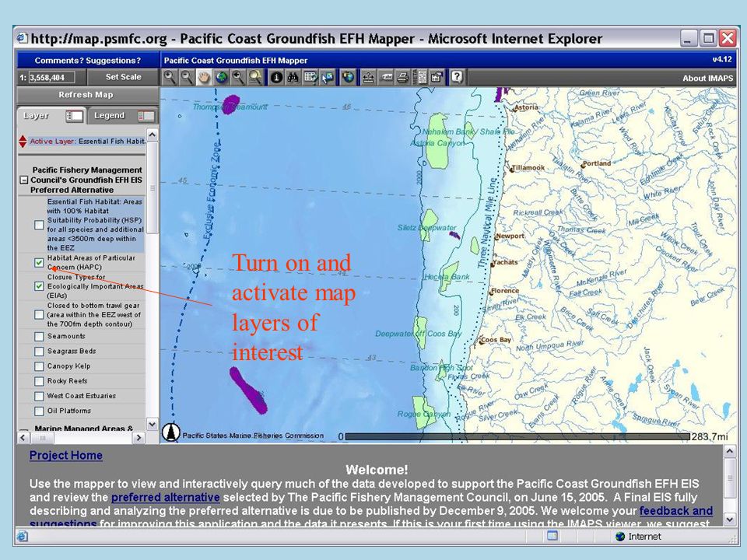Activate the Pan hand tool
The image size is (747, 560).
(x=204, y=77)
